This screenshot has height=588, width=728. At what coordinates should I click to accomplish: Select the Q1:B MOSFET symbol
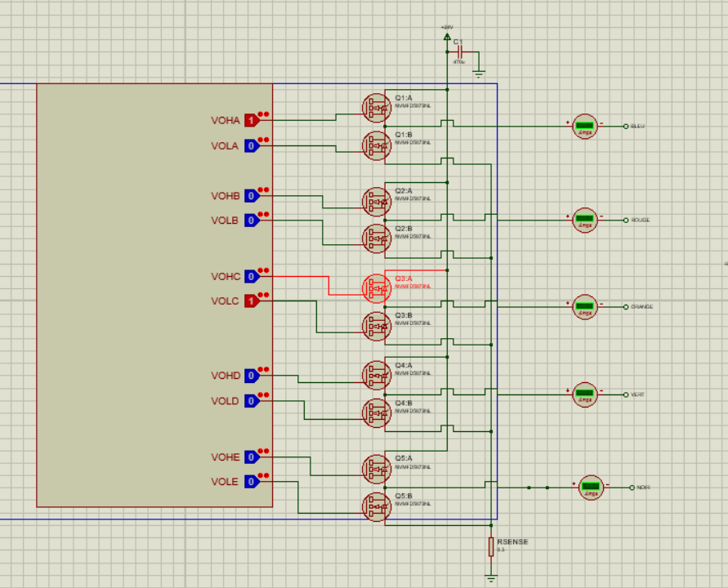tap(375, 145)
